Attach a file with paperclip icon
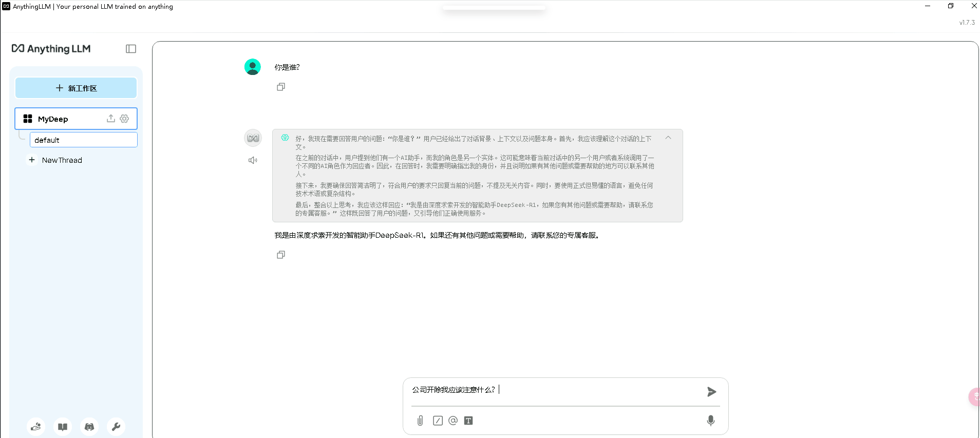Screen dimensions: 980x438 (420, 421)
